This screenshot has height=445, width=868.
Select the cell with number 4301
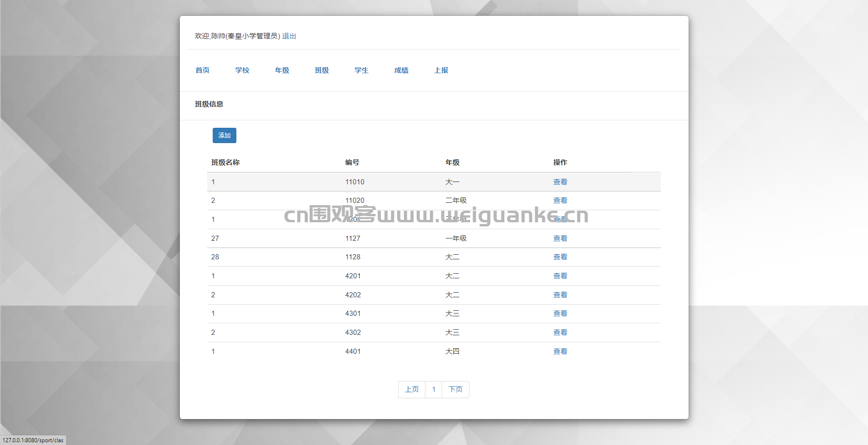[x=353, y=313]
